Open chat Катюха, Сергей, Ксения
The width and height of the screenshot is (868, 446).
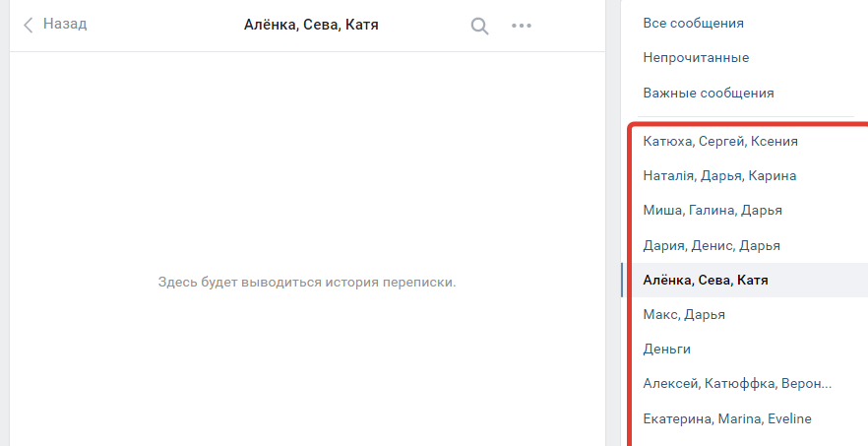point(719,142)
